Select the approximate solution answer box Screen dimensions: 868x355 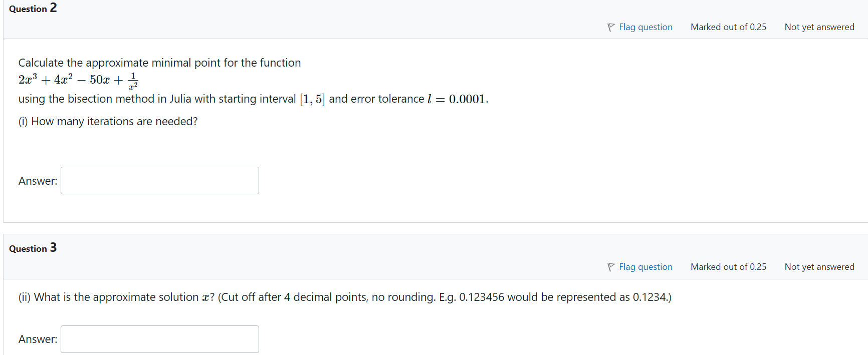(x=159, y=339)
